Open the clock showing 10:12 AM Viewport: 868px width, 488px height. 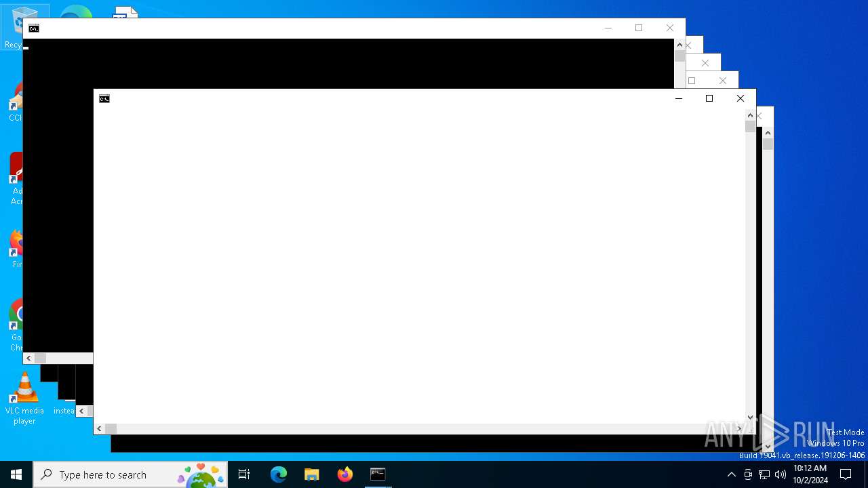(x=810, y=474)
